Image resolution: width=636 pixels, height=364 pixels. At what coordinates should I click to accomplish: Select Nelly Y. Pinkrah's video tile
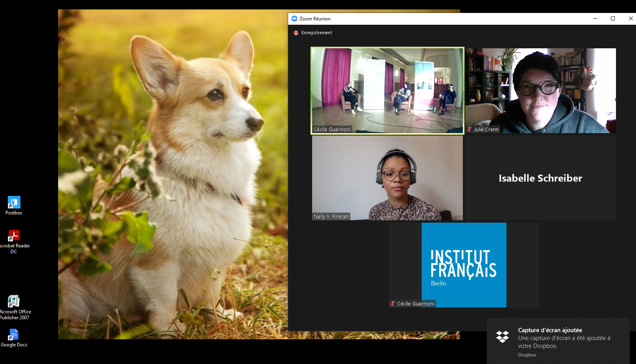(x=387, y=178)
